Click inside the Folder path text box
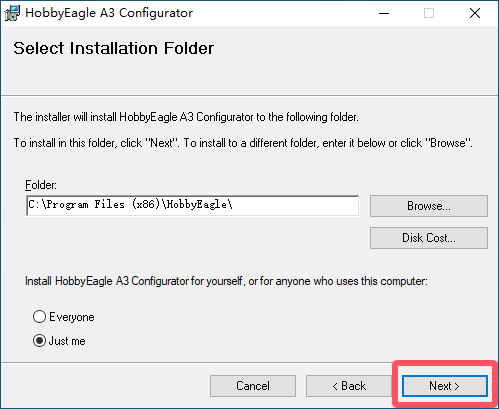The width and height of the screenshot is (499, 409). click(193, 205)
